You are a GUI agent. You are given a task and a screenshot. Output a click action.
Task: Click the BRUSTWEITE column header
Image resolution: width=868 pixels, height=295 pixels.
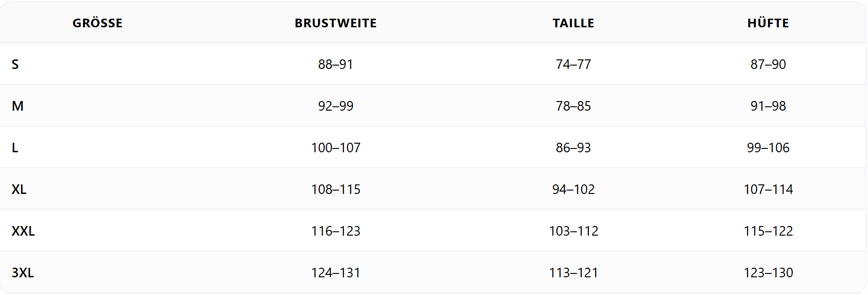[x=336, y=23]
